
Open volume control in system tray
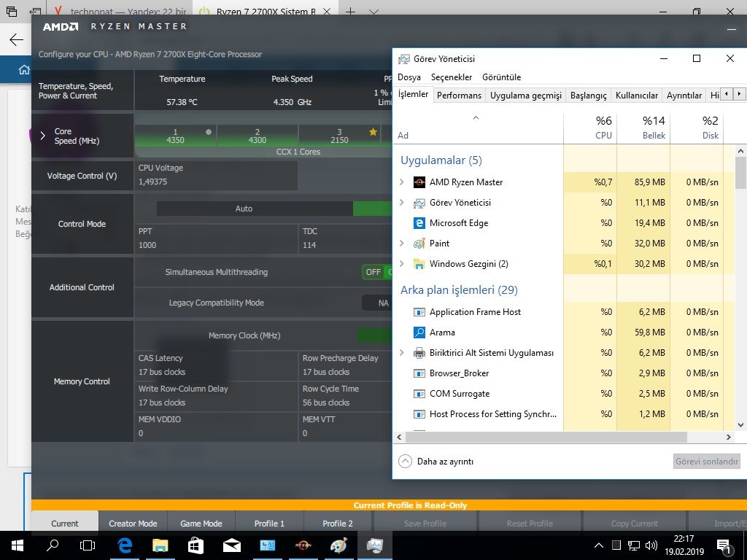651,545
